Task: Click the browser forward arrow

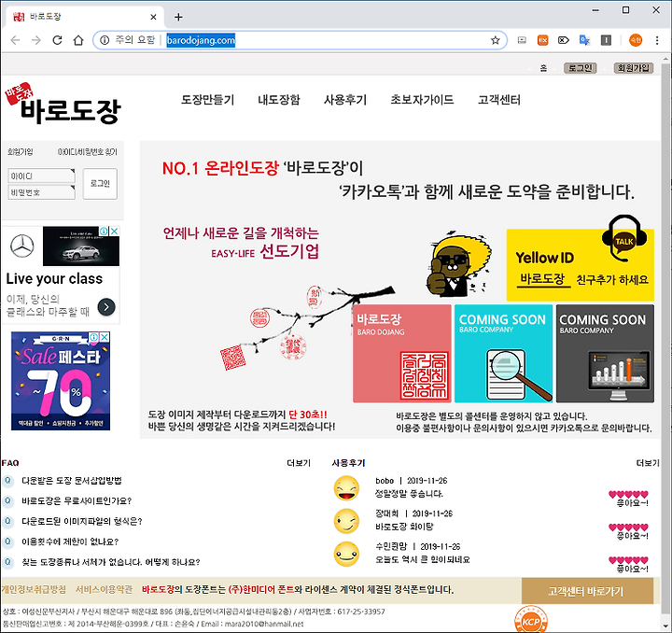Action: click(x=36, y=40)
